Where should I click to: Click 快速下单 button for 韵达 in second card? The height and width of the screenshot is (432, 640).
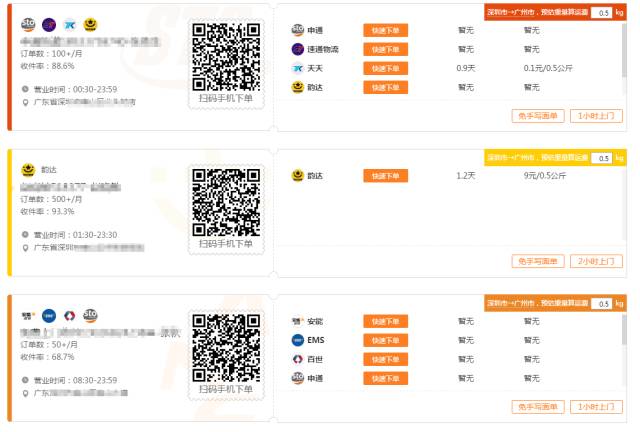(x=385, y=176)
